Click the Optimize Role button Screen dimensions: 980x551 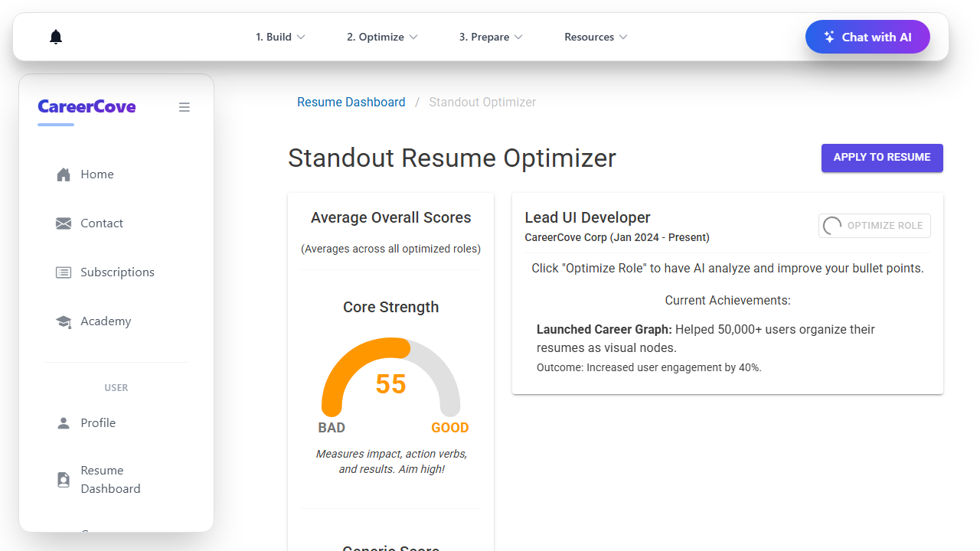[874, 226]
